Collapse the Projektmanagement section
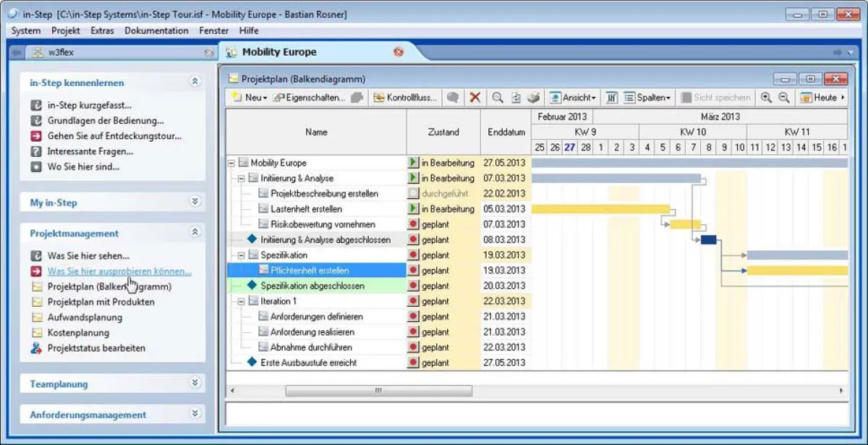 point(194,234)
